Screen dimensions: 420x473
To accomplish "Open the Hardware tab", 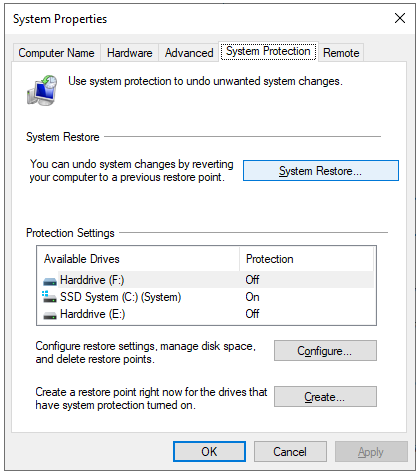I will (129, 53).
